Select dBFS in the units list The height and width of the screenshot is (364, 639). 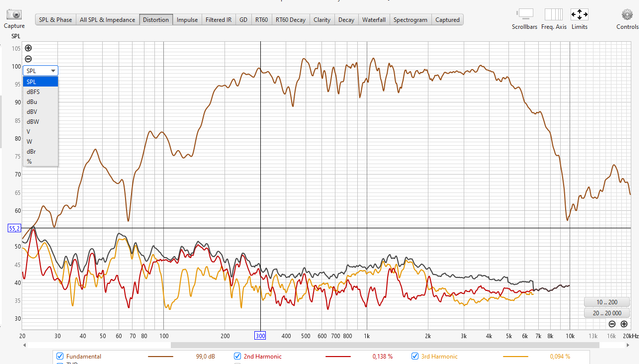click(40, 92)
